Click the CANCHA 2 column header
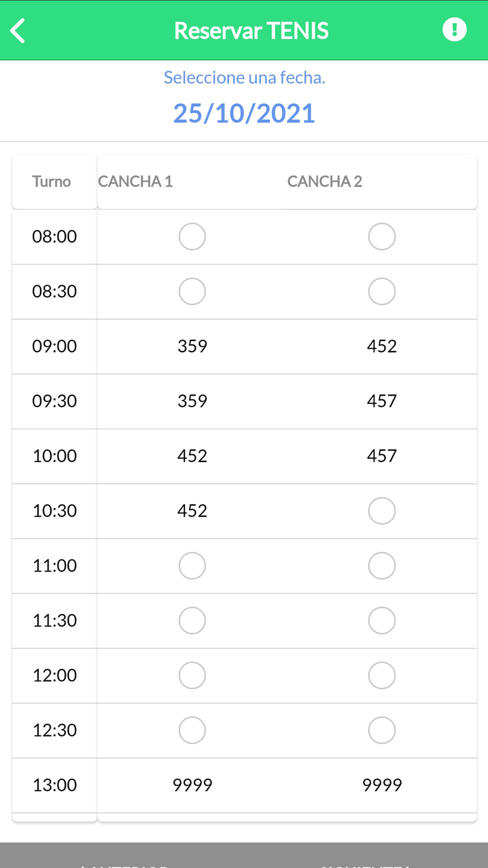The height and width of the screenshot is (868, 488). point(325,182)
